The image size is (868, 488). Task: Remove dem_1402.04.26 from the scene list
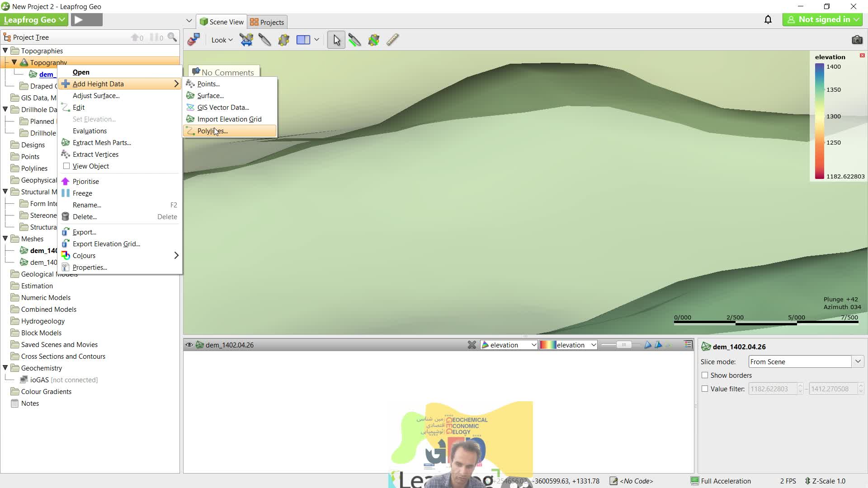(472, 345)
